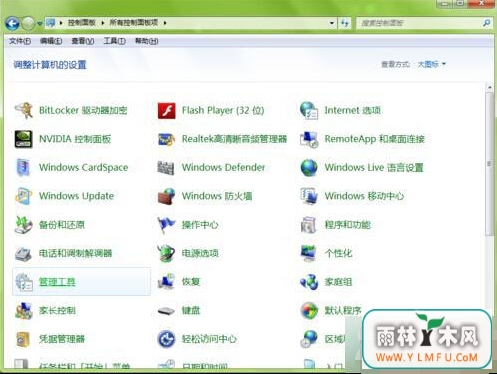
Task: Click the search magnifier icon
Action: [486, 23]
